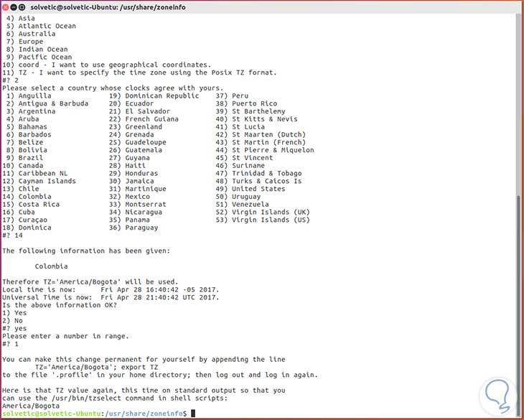The image size is (524, 420).
Task: Click the '38) Puerto Rico' entry
Action: (x=246, y=103)
